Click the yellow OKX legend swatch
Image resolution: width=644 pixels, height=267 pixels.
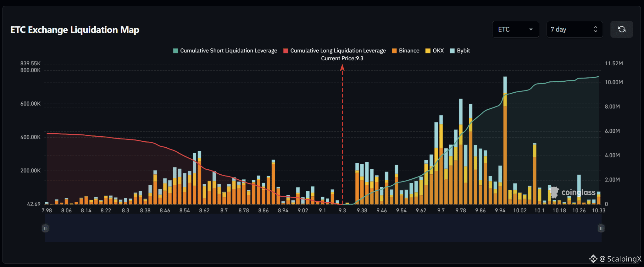coord(428,51)
